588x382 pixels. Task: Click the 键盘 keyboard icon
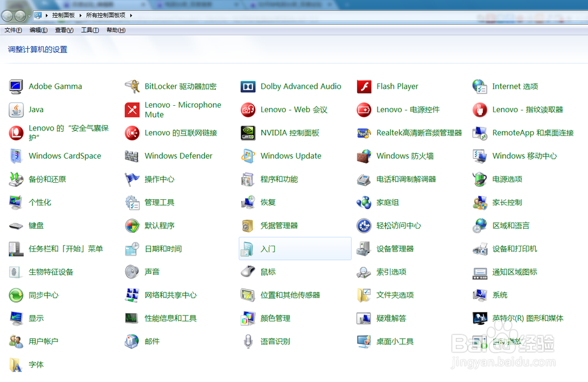[16, 226]
